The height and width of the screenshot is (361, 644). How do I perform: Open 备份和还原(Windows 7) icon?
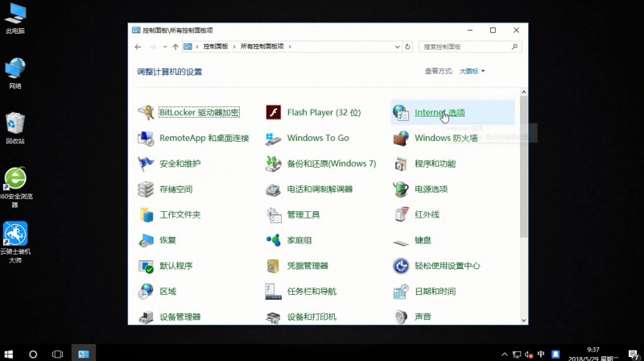(x=273, y=164)
